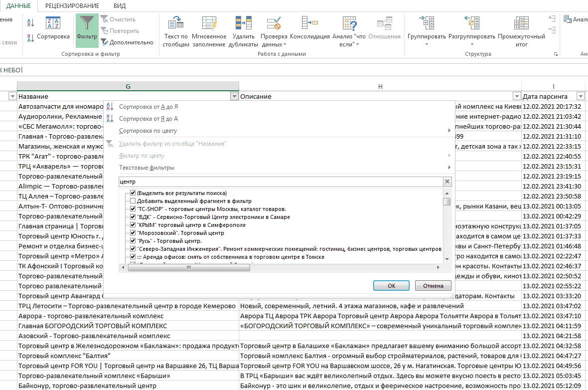
Task: Uncheck "ВДК" Сервисно-Торговый Центр item
Action: click(133, 217)
